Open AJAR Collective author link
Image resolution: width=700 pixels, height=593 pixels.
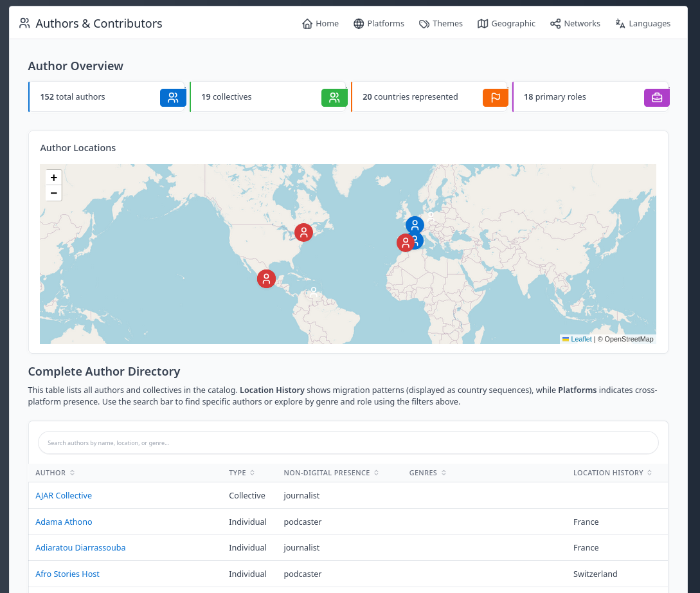point(64,496)
